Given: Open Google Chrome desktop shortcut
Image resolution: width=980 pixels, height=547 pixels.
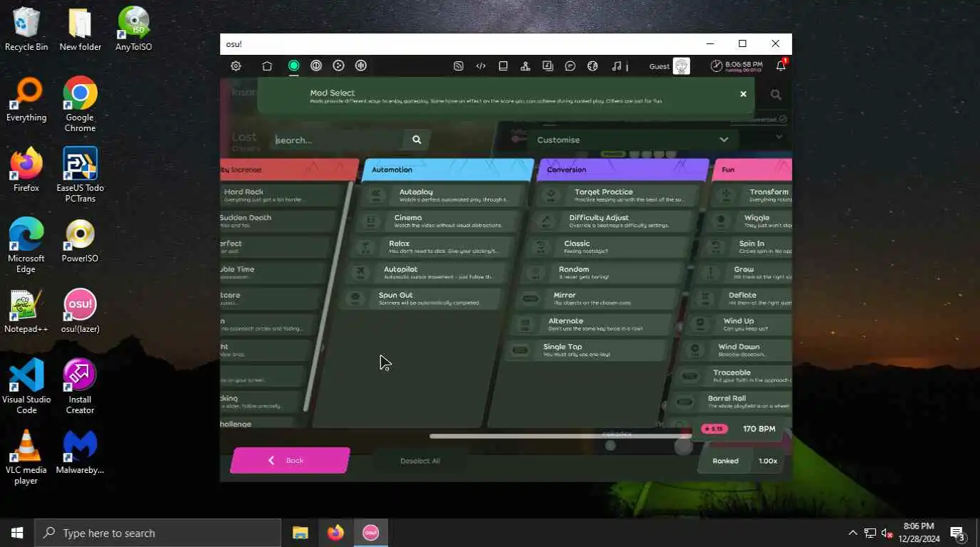Looking at the screenshot, I should point(80,104).
